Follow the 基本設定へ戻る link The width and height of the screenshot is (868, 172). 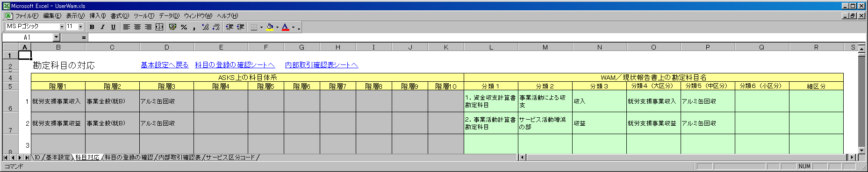165,65
